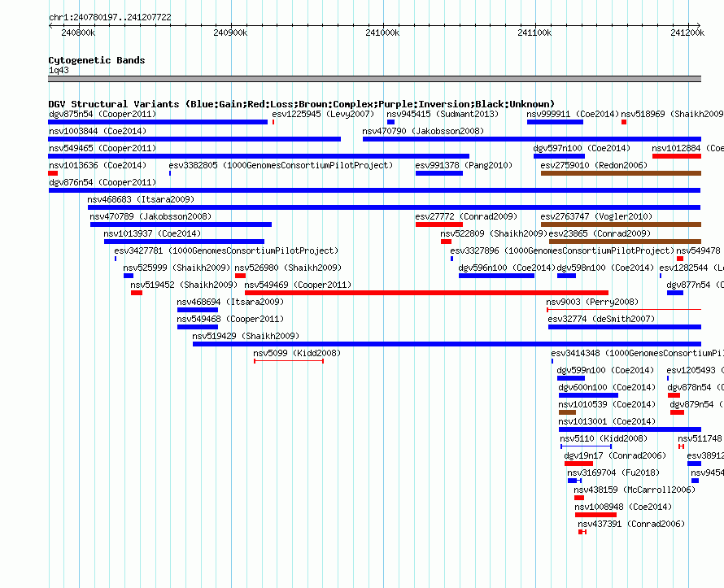
Task: Open nsv468694 (Itsara2009) label
Action: pos(230,302)
